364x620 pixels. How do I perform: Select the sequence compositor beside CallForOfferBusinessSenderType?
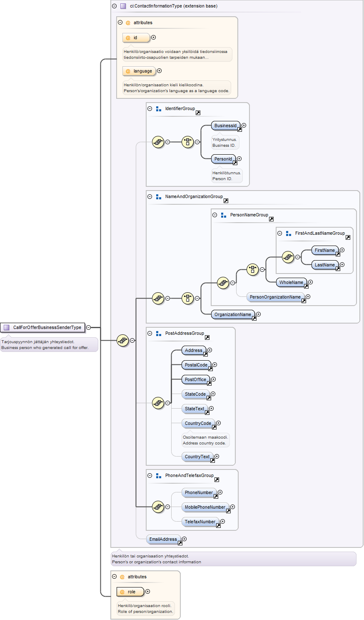point(123,340)
